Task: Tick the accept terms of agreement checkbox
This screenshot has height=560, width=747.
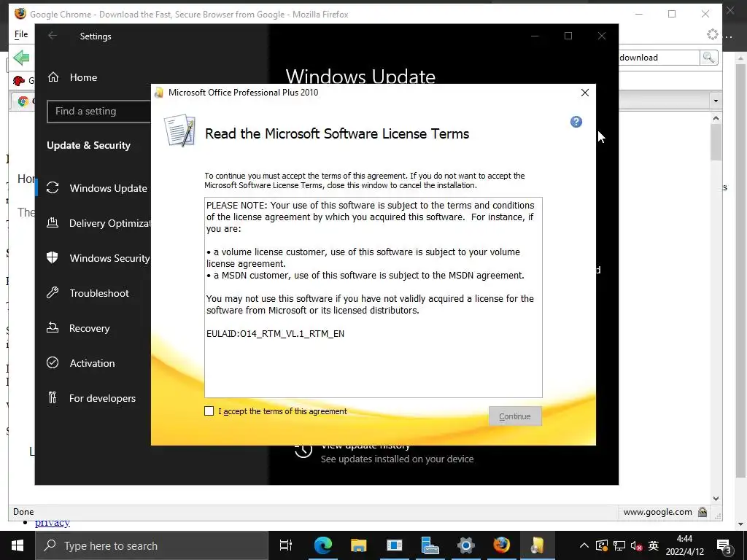Action: (209, 411)
